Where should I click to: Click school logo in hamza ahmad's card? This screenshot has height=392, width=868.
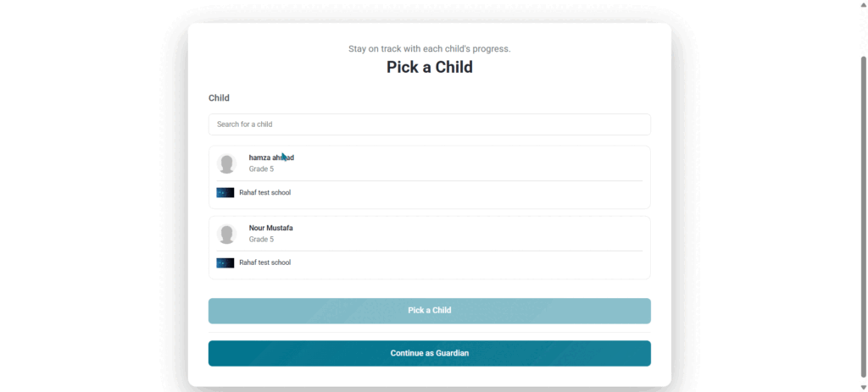(225, 192)
